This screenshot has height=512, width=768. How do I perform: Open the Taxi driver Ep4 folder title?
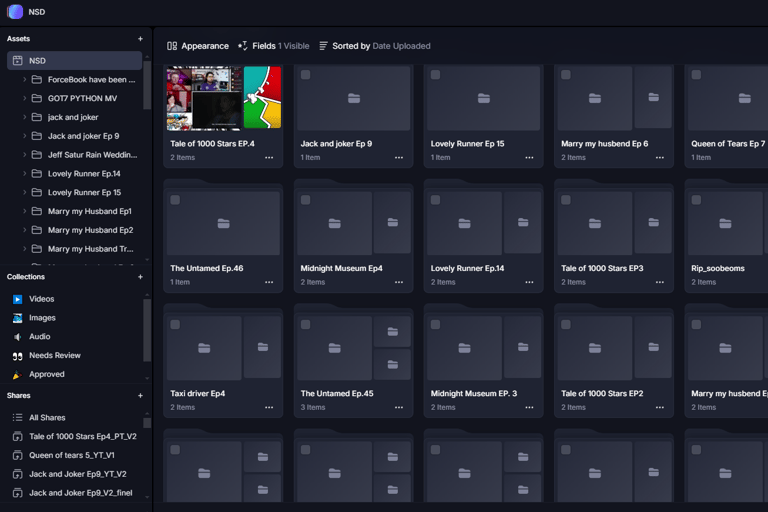click(198, 393)
